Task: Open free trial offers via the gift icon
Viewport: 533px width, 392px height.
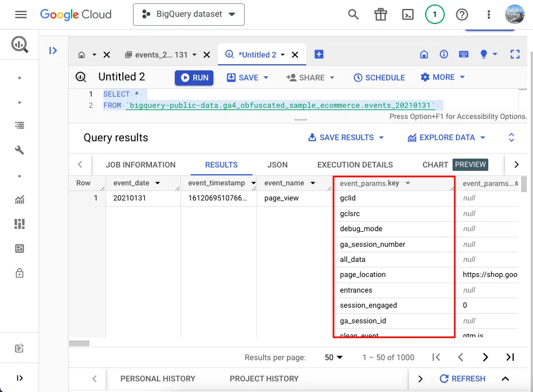Action: pyautogui.click(x=380, y=15)
